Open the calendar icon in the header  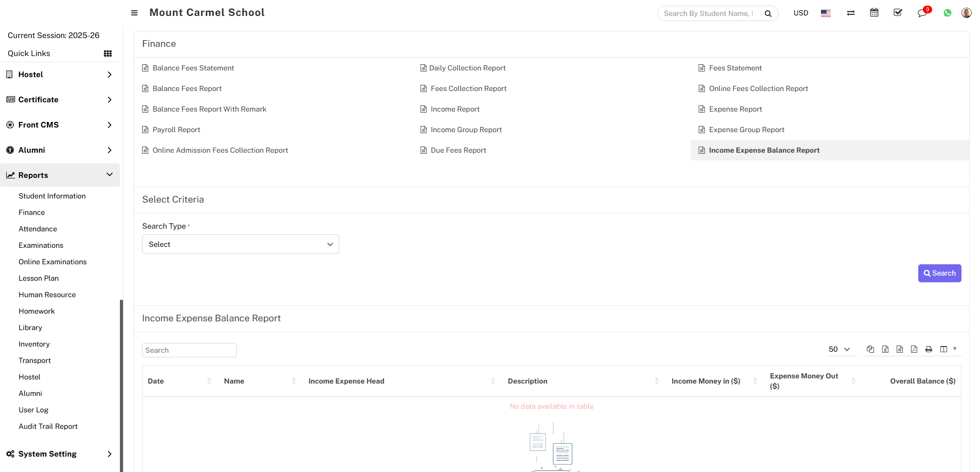coord(874,13)
